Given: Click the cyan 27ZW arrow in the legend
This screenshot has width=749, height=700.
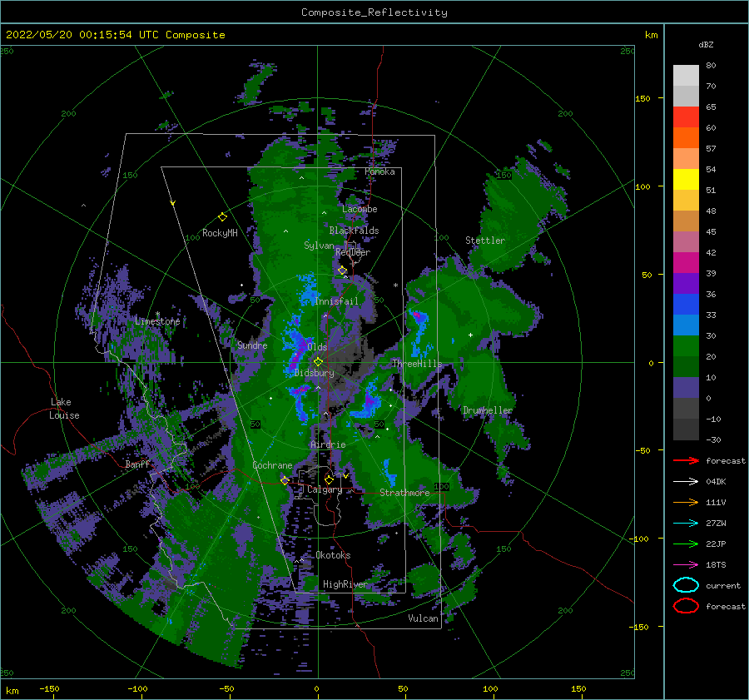Looking at the screenshot, I should 686,524.
